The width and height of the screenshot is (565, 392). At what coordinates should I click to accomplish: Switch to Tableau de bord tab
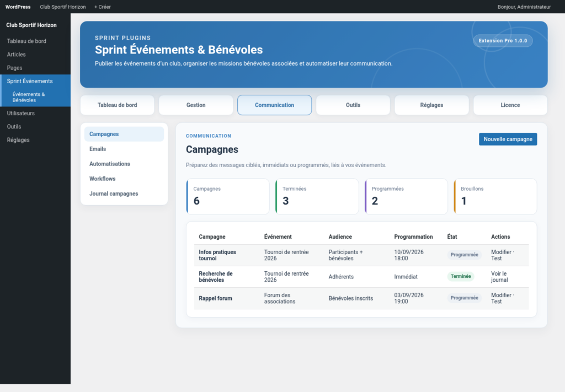click(x=117, y=105)
